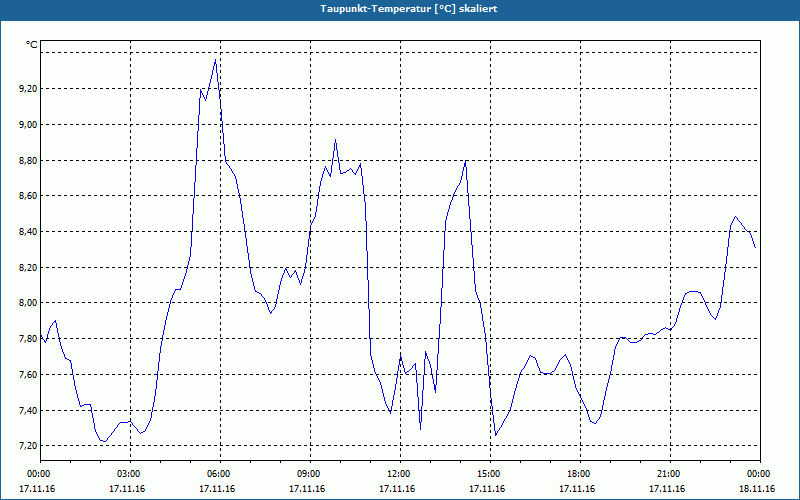Click the '°C' unit label on the y-axis
The width and height of the screenshot is (800, 500).
pyautogui.click(x=32, y=45)
